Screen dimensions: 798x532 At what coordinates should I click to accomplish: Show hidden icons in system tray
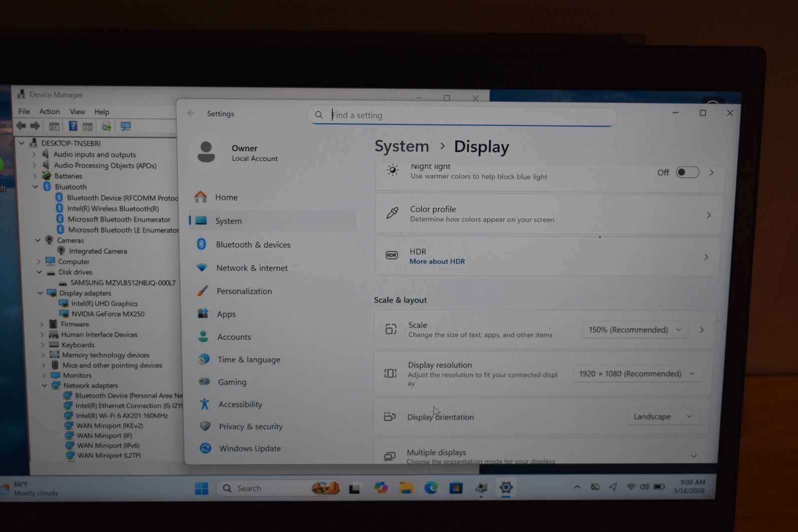coord(577,487)
